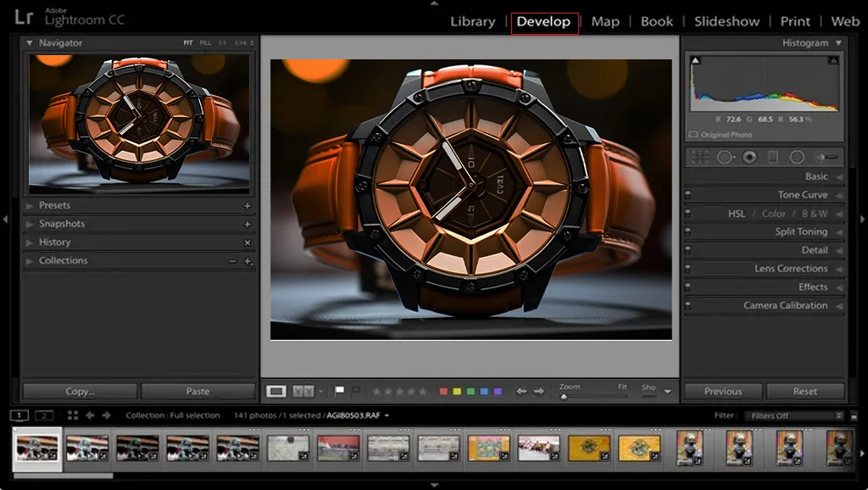Switch to the Map module
868x490 pixels.
(x=605, y=21)
